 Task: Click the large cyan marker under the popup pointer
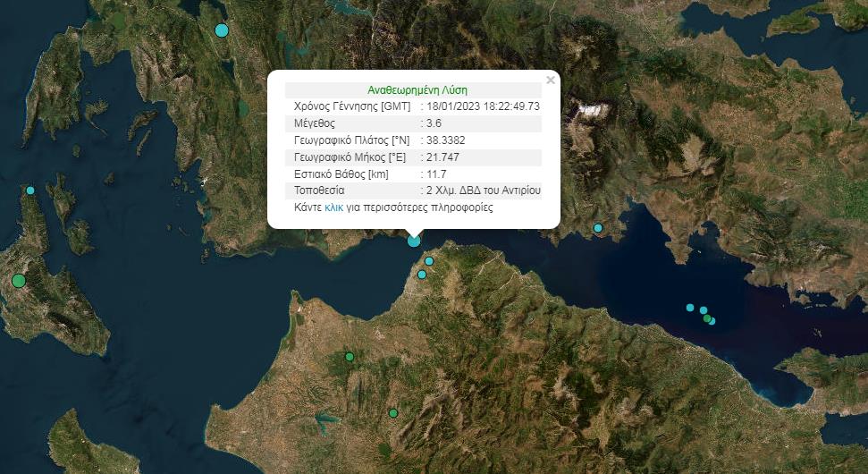coord(414,240)
